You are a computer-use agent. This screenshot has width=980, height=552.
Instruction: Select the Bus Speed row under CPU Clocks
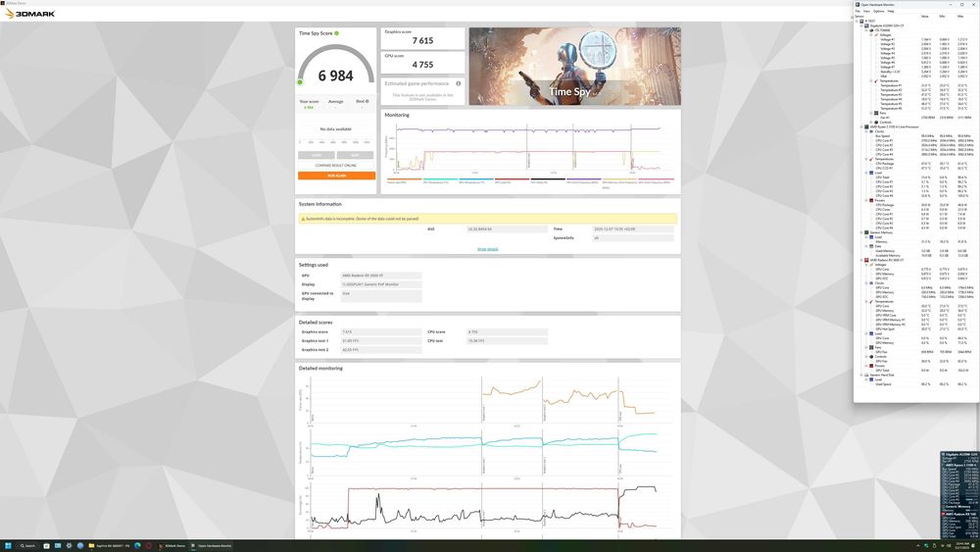[x=916, y=136]
